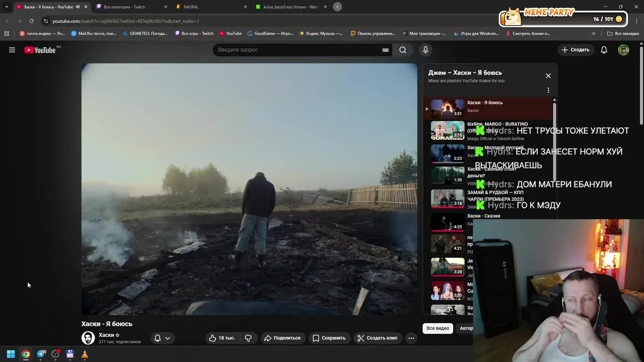644x362 pixels.
Task: Close the Все категории - Twitch tab
Action: pos(166,7)
